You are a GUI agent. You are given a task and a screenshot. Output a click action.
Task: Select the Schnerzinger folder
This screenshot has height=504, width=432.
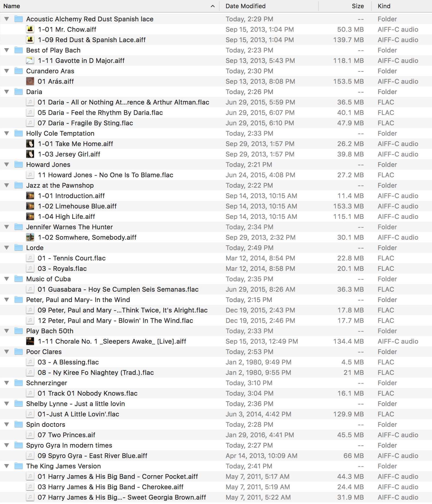[x=216, y=383]
